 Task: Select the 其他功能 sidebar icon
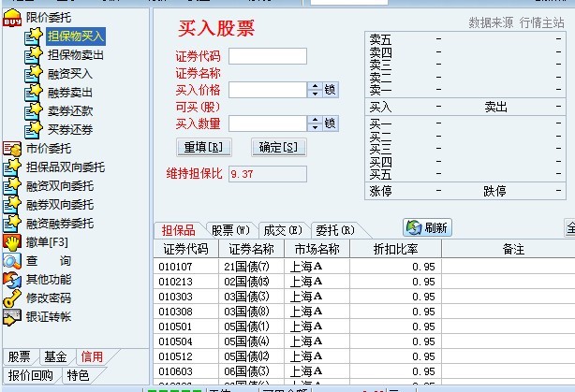point(11,280)
